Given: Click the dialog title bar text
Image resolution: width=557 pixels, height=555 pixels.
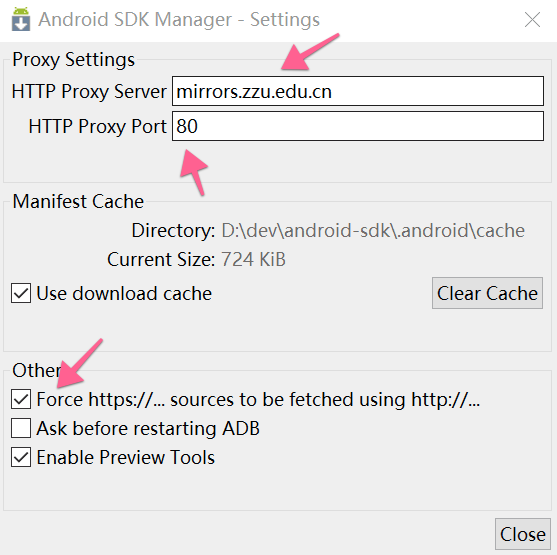Looking at the screenshot, I should click(179, 19).
